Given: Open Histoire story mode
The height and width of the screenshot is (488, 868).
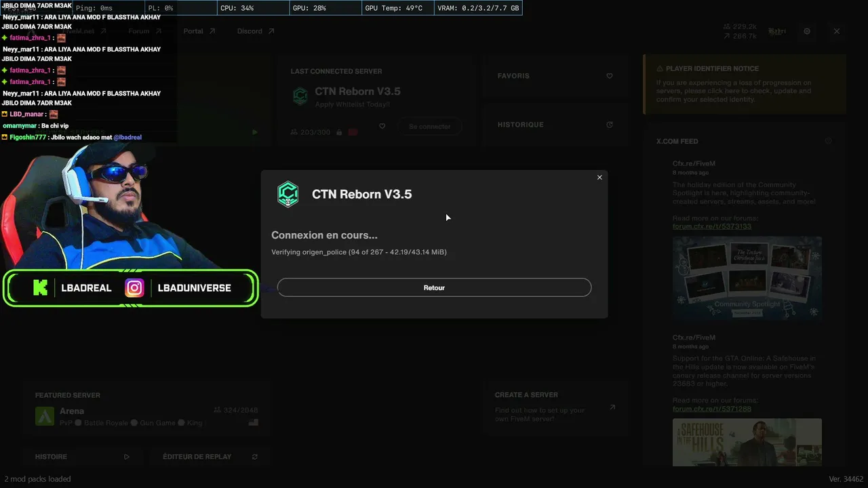Looking at the screenshot, I should click(82, 457).
